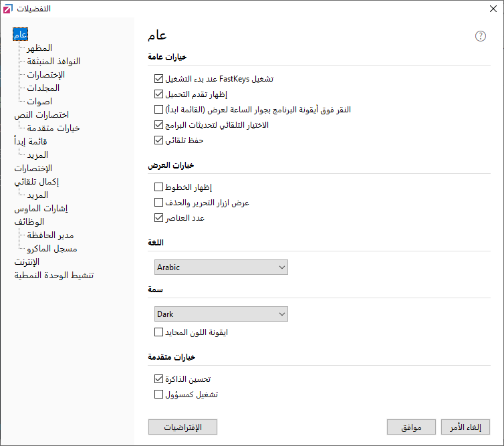This screenshot has height=446, width=504.
Task: Click the help question mark icon
Action: [480, 36]
